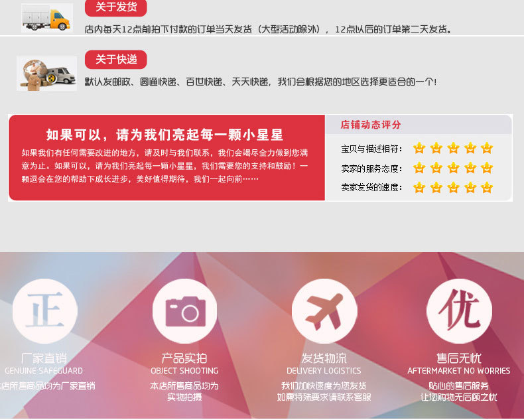Click the 店铺动态评分 header
The image size is (524, 420).
tap(371, 125)
